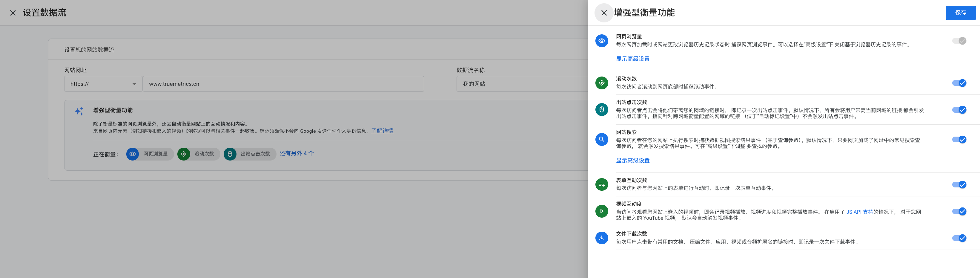Show advanced settings under 网页浏览量
Viewport: 980px width, 278px height.
[633, 58]
